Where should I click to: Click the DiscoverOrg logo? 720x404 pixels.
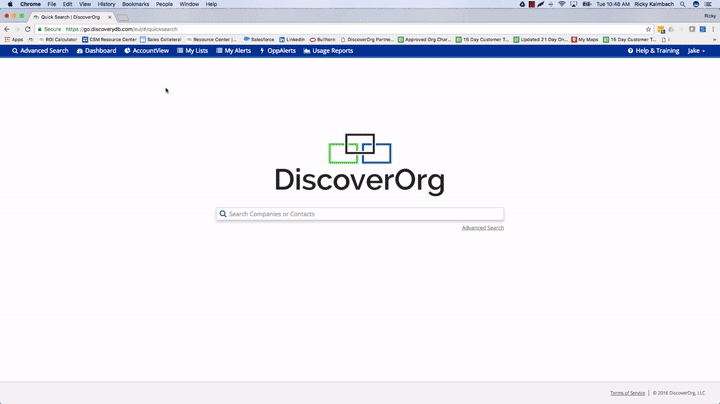click(x=360, y=163)
